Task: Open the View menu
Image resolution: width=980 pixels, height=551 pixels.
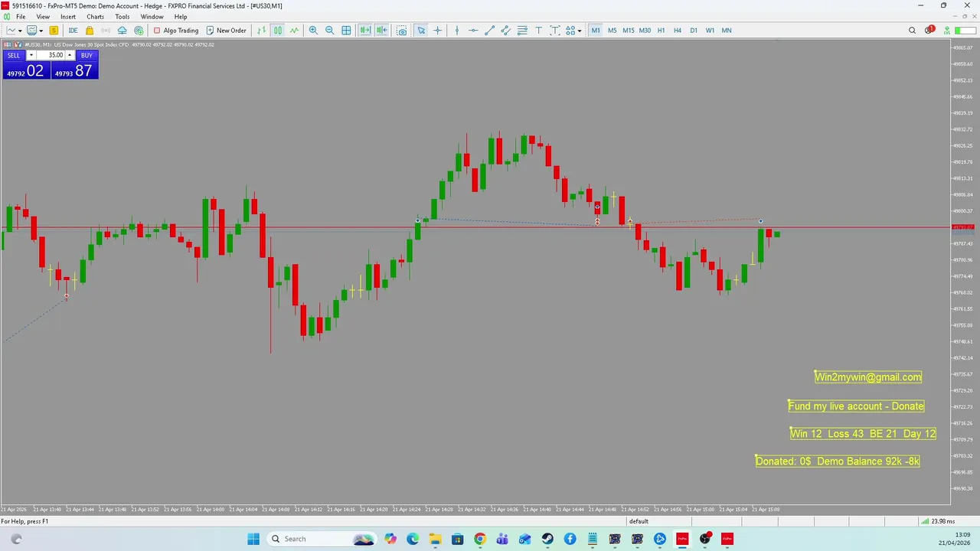Action: tap(43, 17)
